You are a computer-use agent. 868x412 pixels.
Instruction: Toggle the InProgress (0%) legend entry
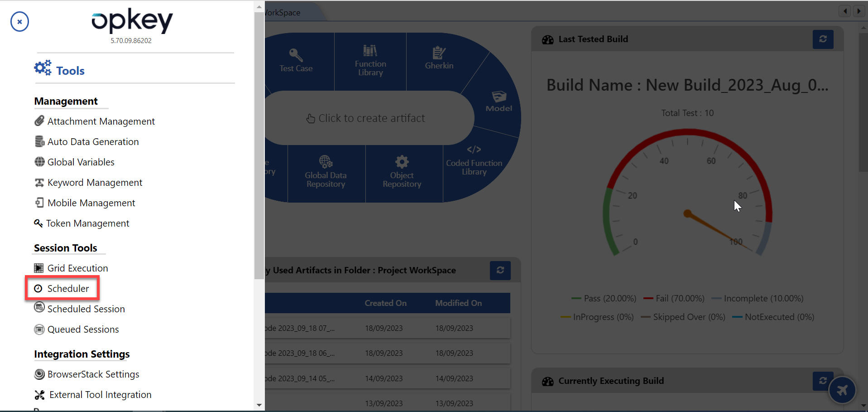pos(597,317)
